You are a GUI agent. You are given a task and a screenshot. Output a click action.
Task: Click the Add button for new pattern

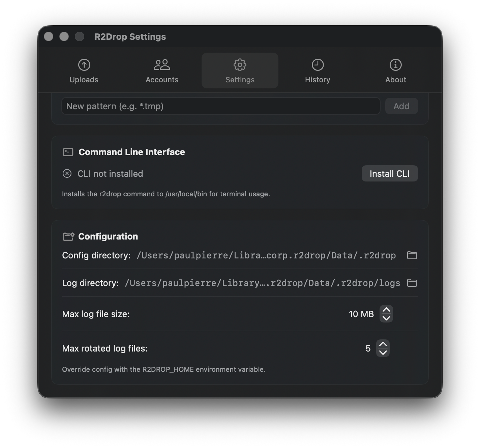point(401,106)
